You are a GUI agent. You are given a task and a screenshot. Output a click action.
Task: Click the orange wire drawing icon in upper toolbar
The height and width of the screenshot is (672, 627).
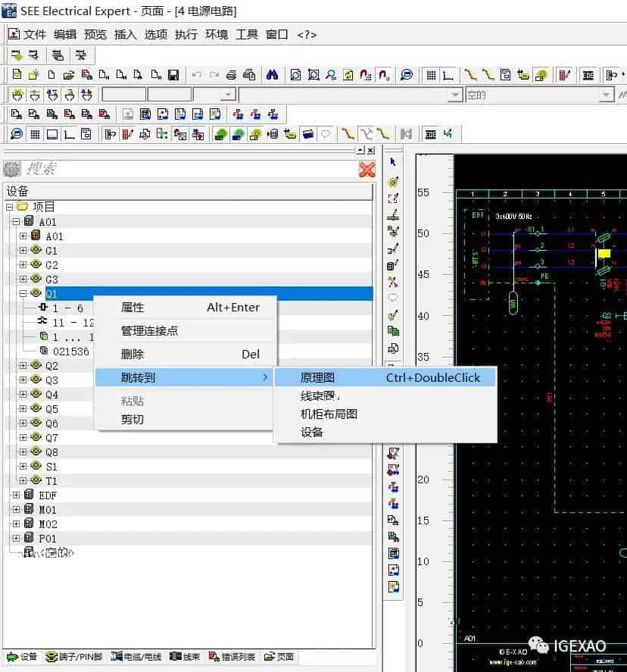coord(470,75)
